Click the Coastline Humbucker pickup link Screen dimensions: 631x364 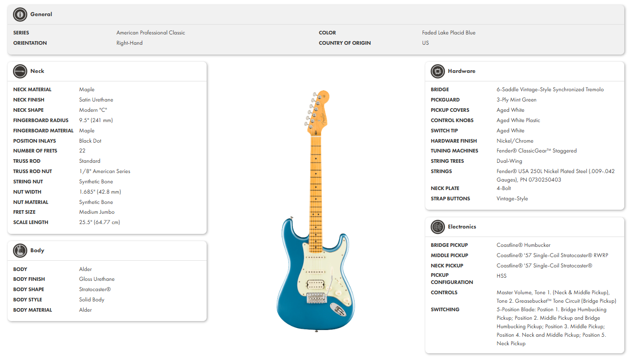pyautogui.click(x=523, y=245)
